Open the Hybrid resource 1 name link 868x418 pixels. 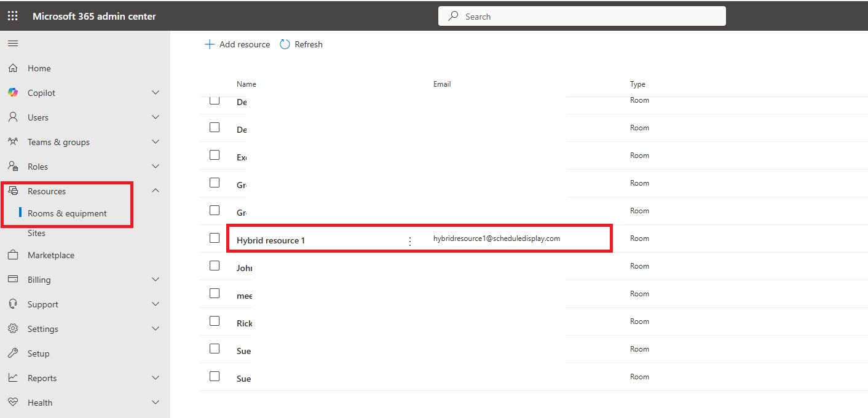(x=271, y=240)
